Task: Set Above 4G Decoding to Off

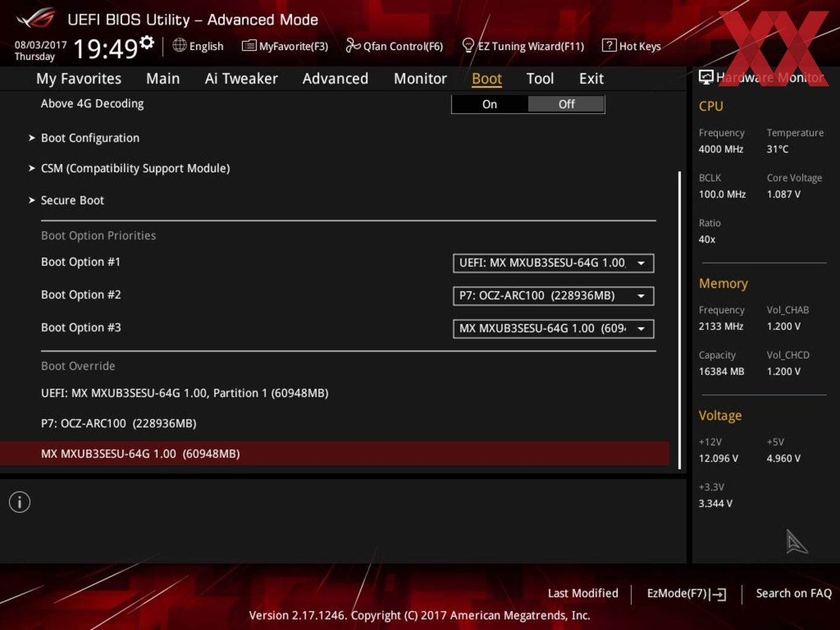Action: [566, 104]
